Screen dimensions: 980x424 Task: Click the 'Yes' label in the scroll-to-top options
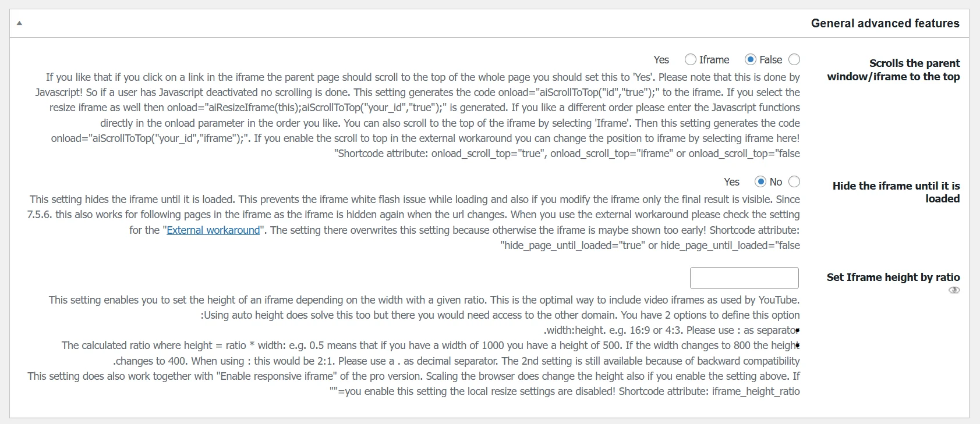(661, 60)
